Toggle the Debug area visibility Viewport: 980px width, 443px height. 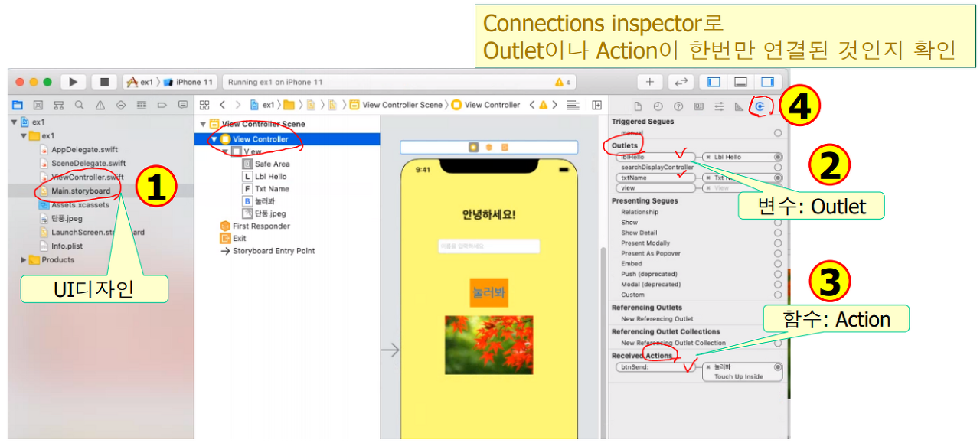[740, 82]
